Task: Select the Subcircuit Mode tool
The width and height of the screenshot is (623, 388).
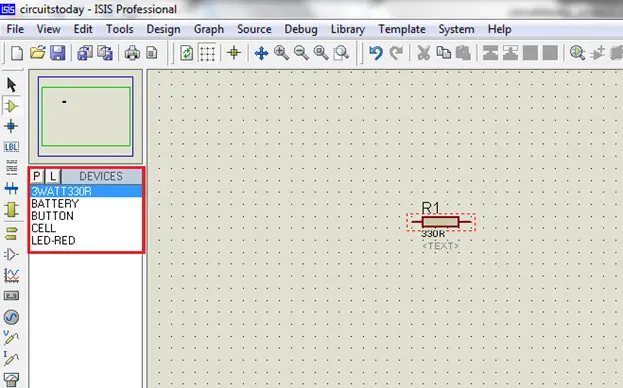Action: [x=12, y=209]
